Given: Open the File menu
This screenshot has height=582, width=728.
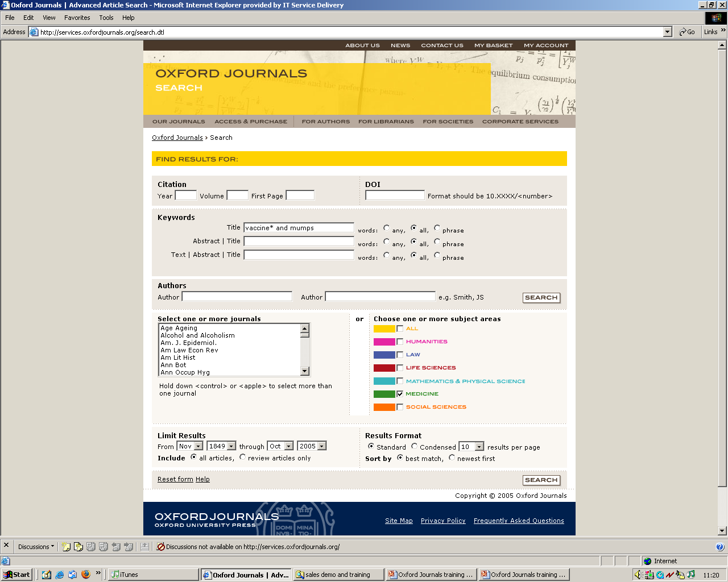Looking at the screenshot, I should tap(10, 18).
